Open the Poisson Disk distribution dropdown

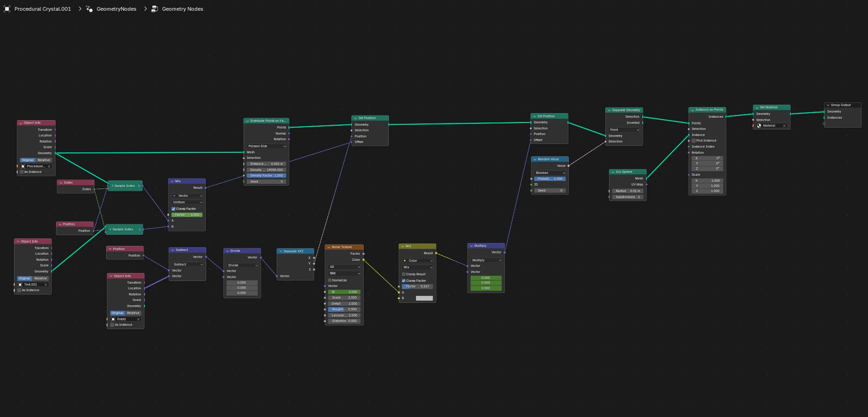pos(266,146)
